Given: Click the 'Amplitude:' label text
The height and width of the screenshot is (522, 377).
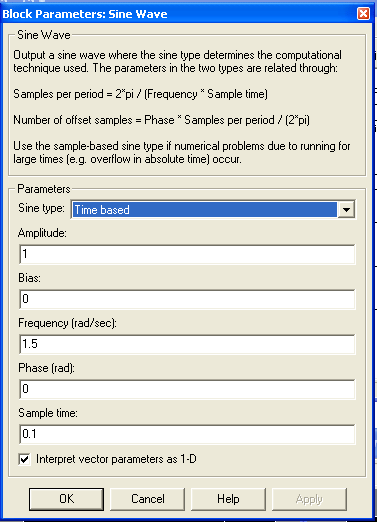Looking at the screenshot, I should click(x=42, y=233).
